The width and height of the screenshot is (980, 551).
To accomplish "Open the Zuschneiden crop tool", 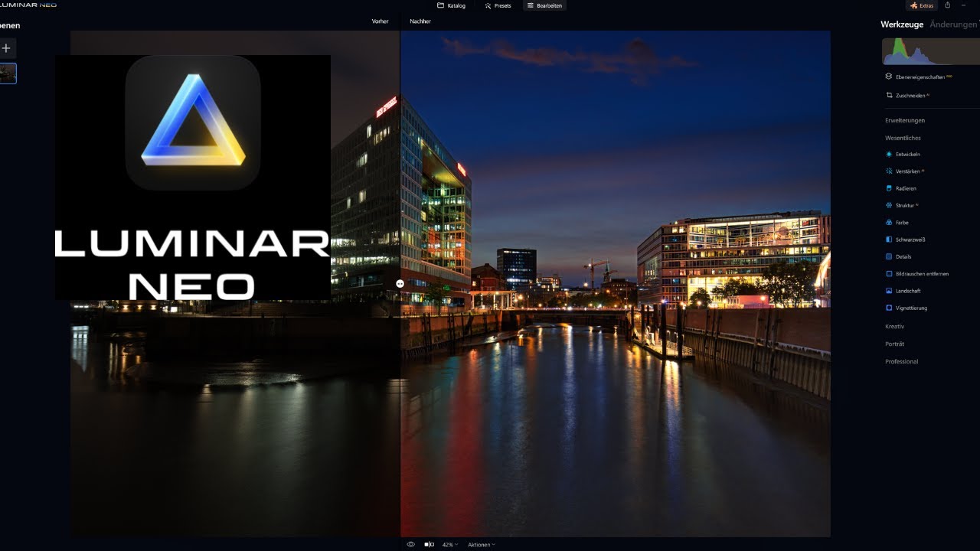I will coord(908,96).
